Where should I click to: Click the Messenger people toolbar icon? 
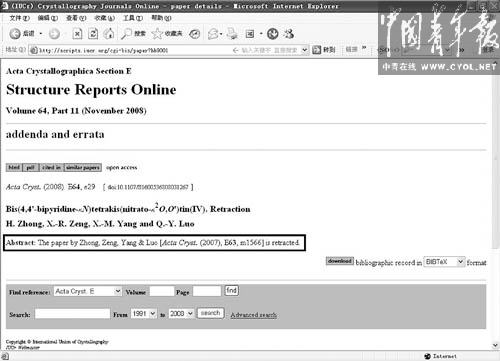[x=289, y=34]
